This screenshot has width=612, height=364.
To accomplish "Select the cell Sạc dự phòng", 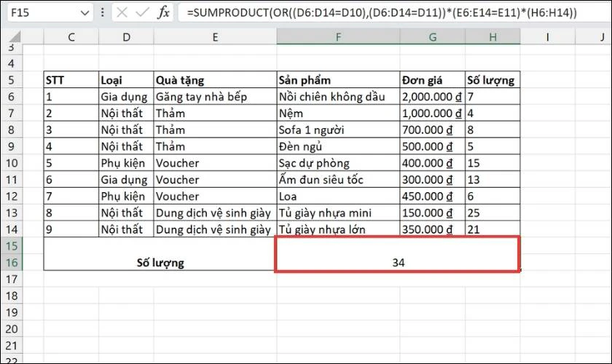I will click(338, 163).
